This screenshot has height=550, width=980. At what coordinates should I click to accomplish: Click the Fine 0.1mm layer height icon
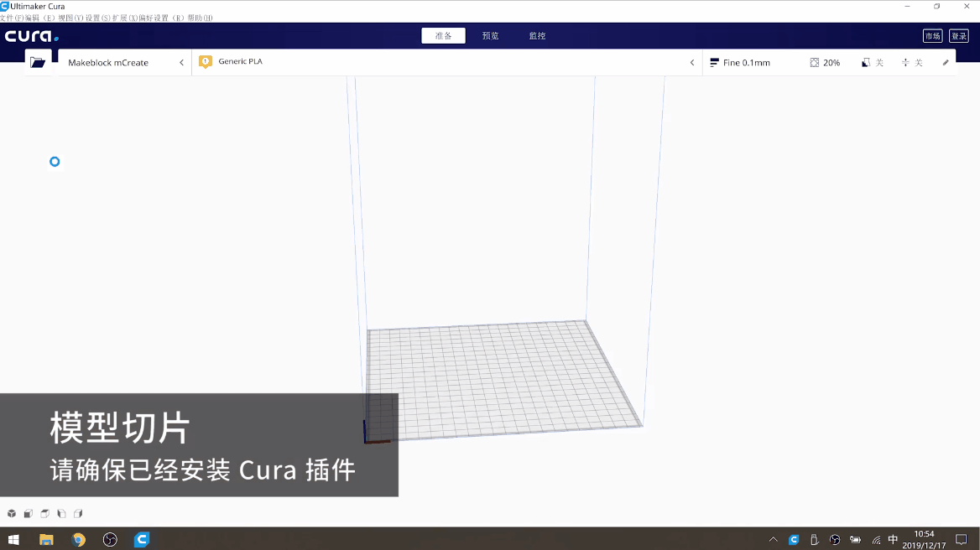click(x=714, y=62)
